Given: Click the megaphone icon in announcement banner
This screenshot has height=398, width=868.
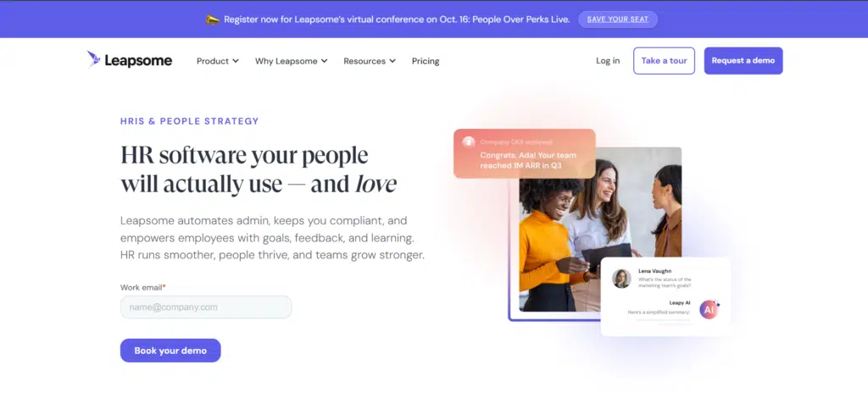Looking at the screenshot, I should point(213,19).
